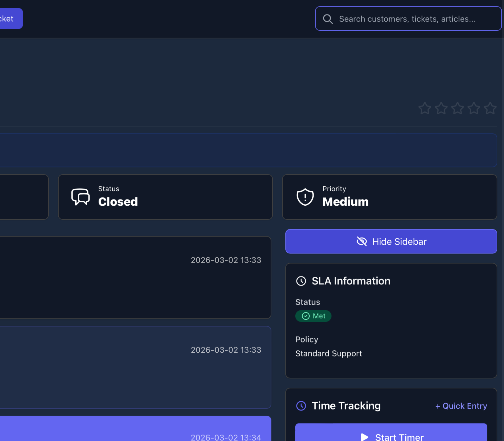The image size is (504, 441).
Task: Select the fourth rating star
Action: point(474,108)
